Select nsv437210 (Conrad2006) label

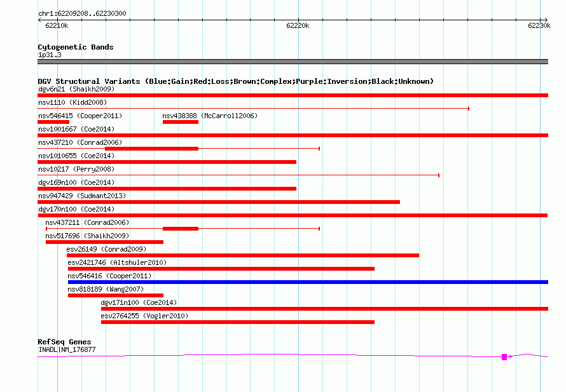(x=80, y=142)
